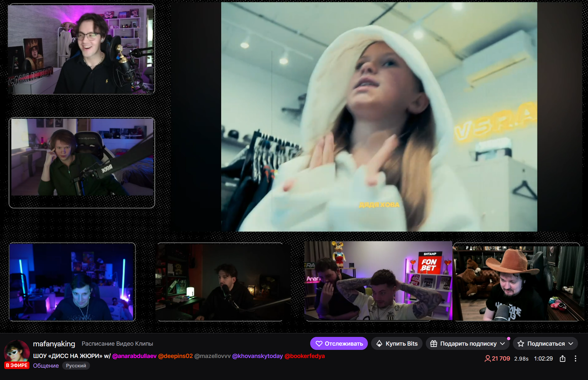Select the Русский language tag

pos(76,366)
